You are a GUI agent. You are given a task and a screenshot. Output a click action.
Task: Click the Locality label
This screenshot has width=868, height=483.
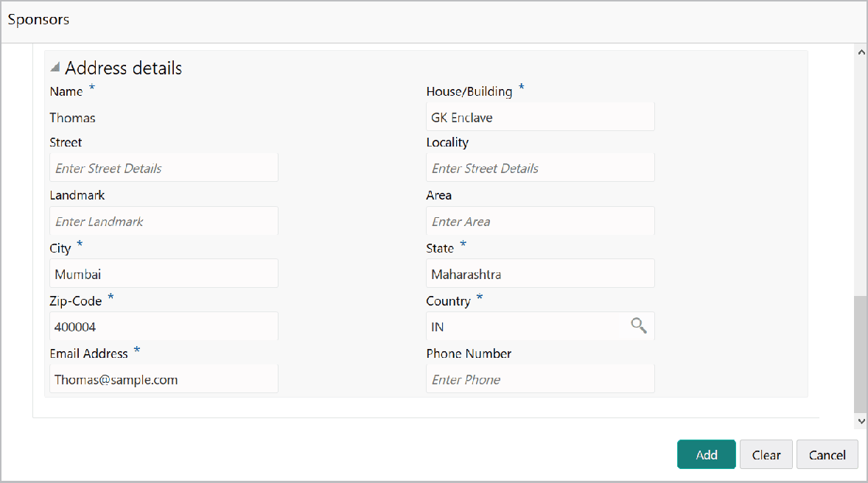(x=447, y=143)
